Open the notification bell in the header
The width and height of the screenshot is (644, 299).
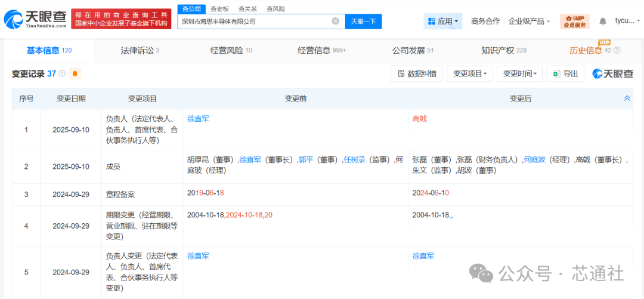pos(603,21)
